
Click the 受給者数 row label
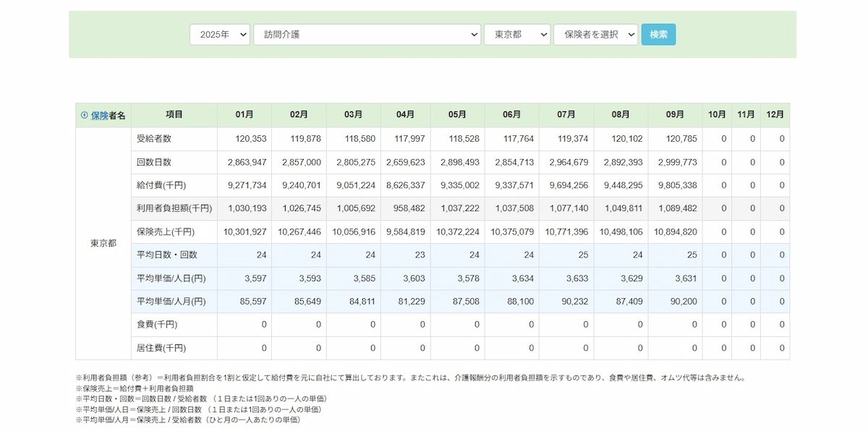154,139
